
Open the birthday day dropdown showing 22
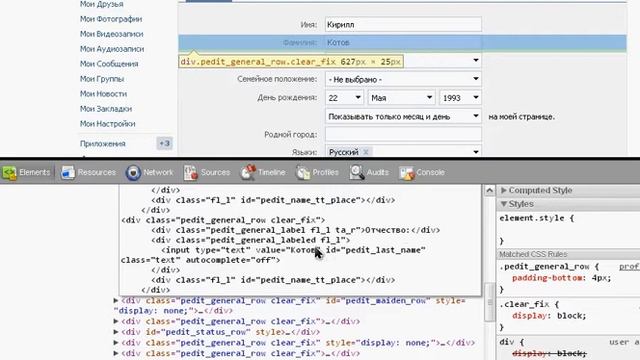344,98
